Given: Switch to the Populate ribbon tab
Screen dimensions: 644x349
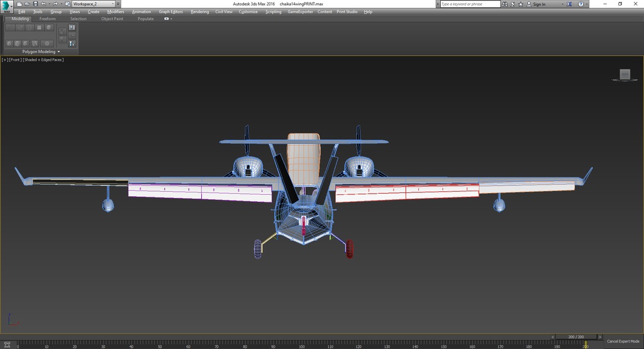Looking at the screenshot, I should [146, 19].
